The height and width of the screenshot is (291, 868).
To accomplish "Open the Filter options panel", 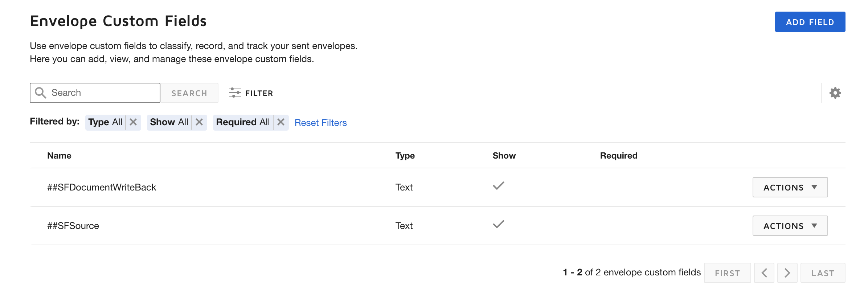I will coord(251,93).
